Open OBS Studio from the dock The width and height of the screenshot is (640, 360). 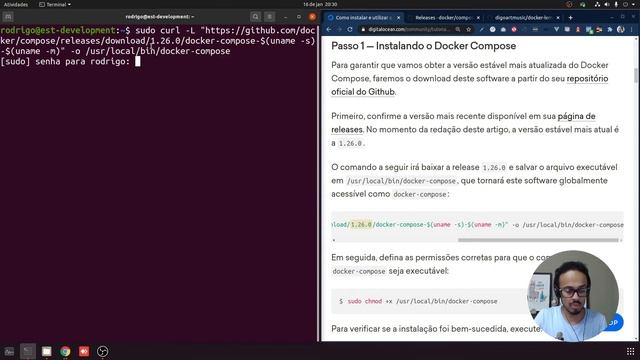(x=103, y=351)
